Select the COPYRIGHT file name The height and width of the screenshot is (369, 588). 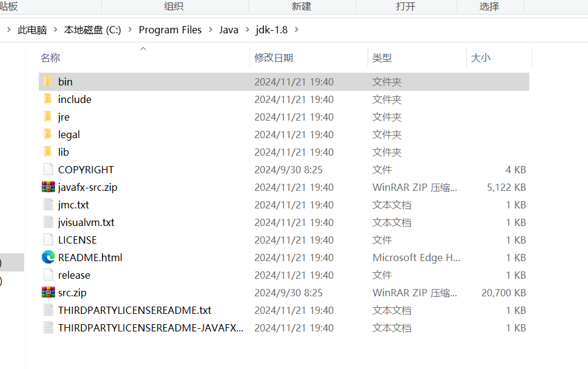coord(86,170)
